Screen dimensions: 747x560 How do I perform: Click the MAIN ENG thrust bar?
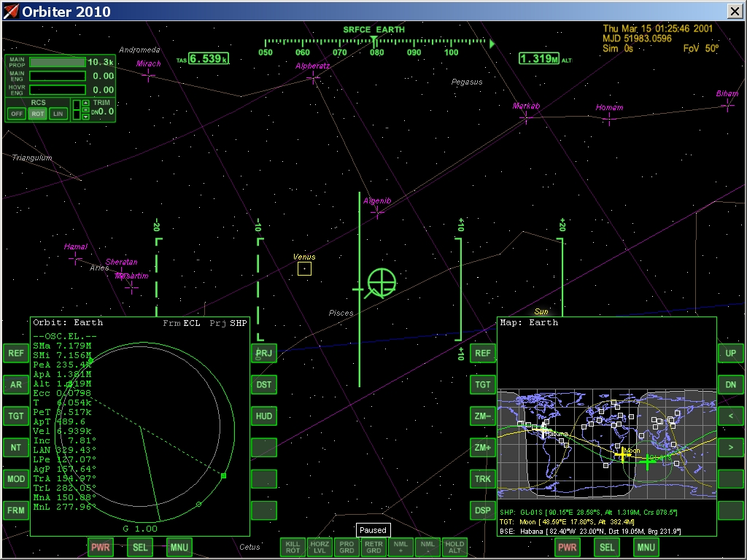58,76
